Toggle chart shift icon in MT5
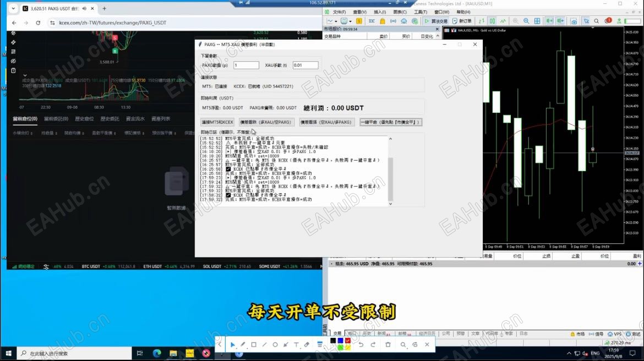Screen dimensions: 644x361 click(x=560, y=21)
